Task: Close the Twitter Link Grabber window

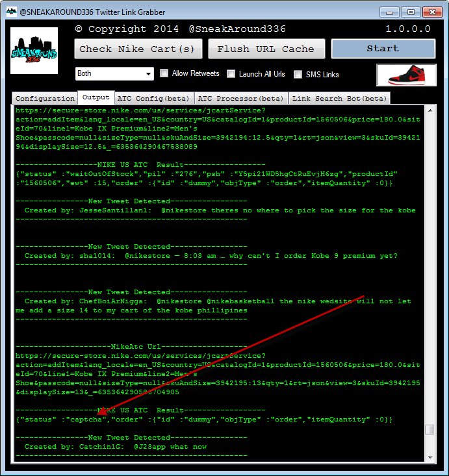Action: [432, 12]
